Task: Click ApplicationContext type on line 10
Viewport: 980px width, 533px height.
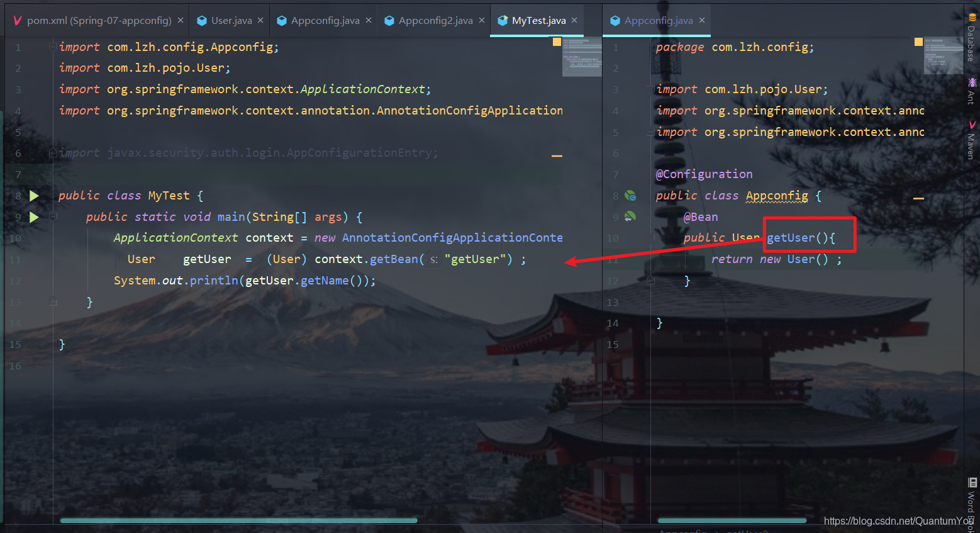Action: [175, 238]
